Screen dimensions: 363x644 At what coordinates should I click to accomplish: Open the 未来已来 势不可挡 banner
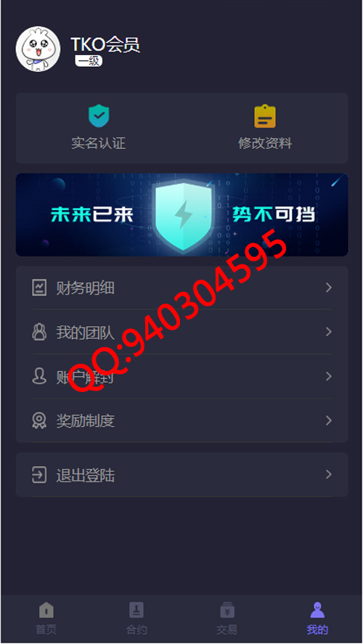pyautogui.click(x=182, y=215)
